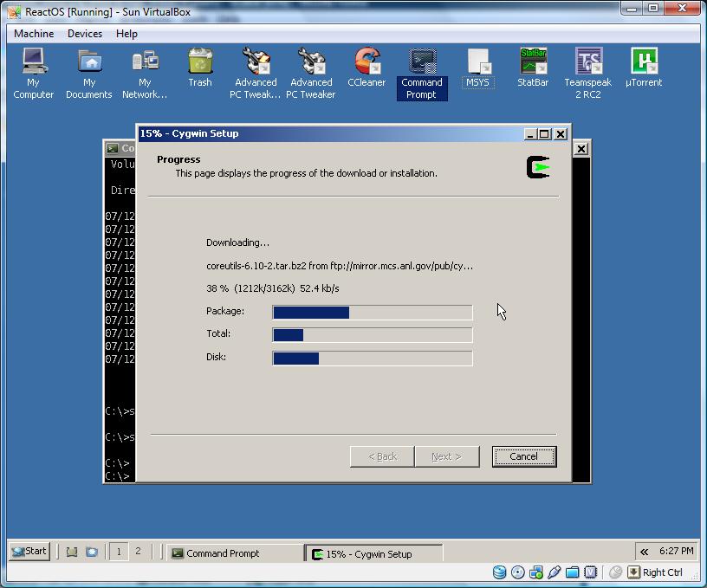Switch to Command Prompt taskbar window
The width and height of the screenshot is (707, 588).
click(x=234, y=553)
